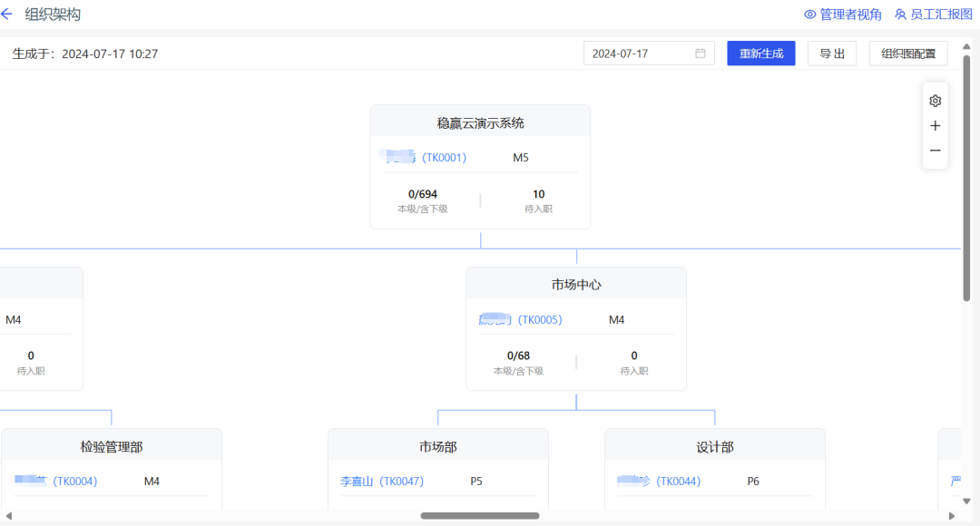Zoom in with the plus icon
The image size is (980, 526).
[x=936, y=126]
